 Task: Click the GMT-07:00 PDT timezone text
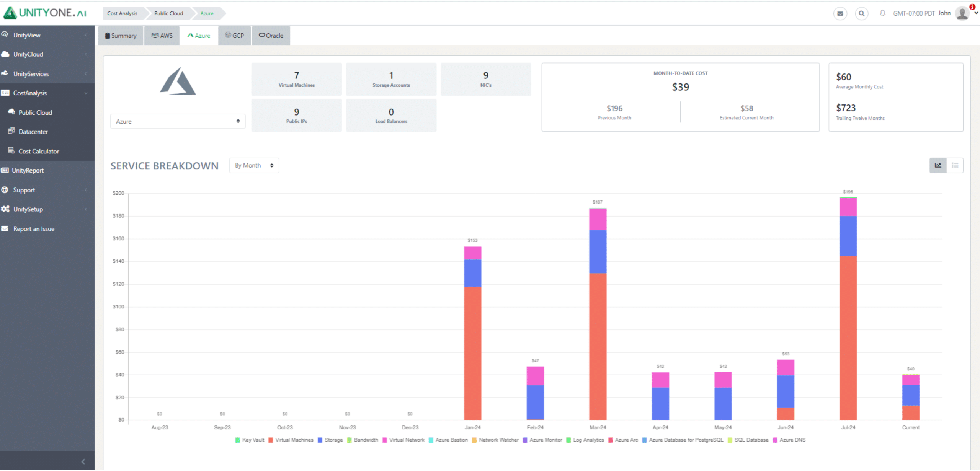[x=914, y=13]
